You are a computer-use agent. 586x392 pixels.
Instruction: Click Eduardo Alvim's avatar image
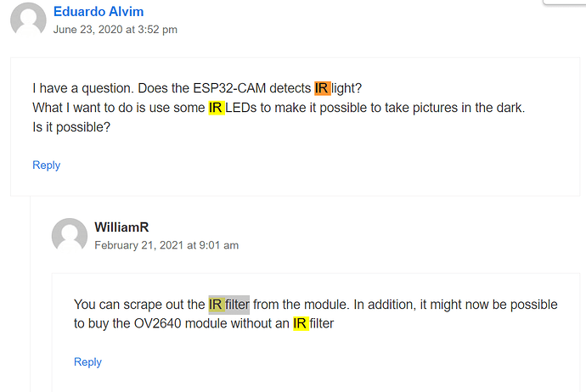click(x=28, y=19)
